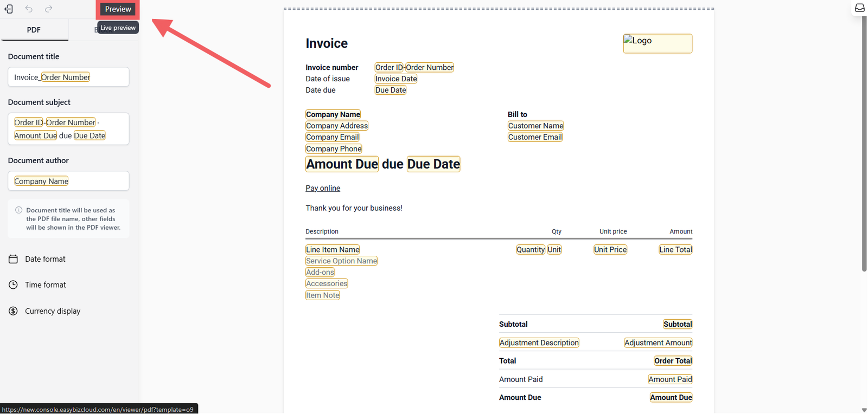Undo the last change
This screenshot has width=868, height=414.
(x=29, y=9)
